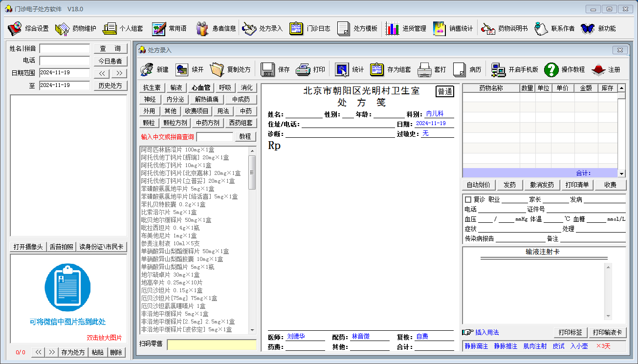This screenshot has height=364, width=638.
Task: Print prescription using 打印 printer icon
Action: point(304,70)
